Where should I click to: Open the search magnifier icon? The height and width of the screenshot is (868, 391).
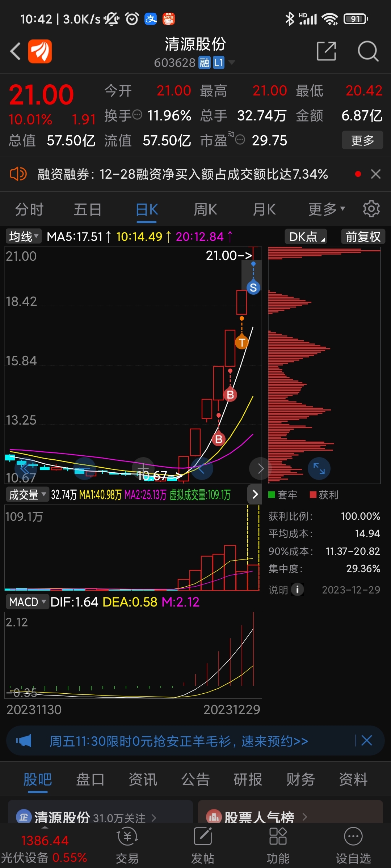click(x=368, y=51)
